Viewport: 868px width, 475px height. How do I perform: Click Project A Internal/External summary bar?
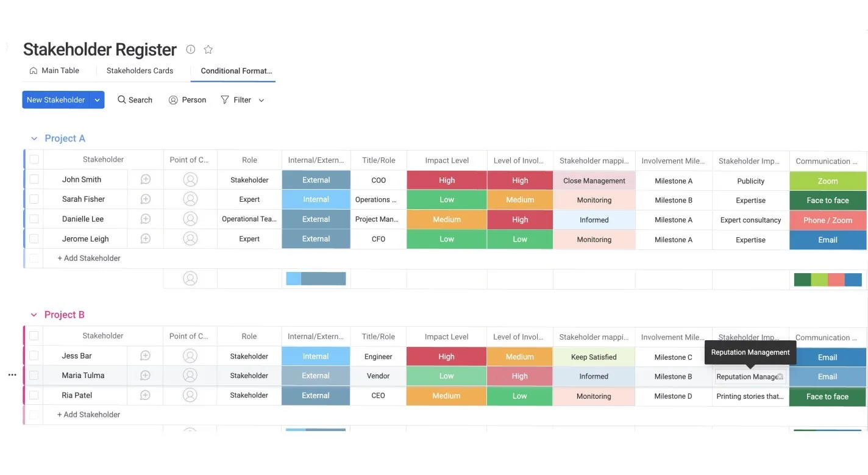point(316,279)
